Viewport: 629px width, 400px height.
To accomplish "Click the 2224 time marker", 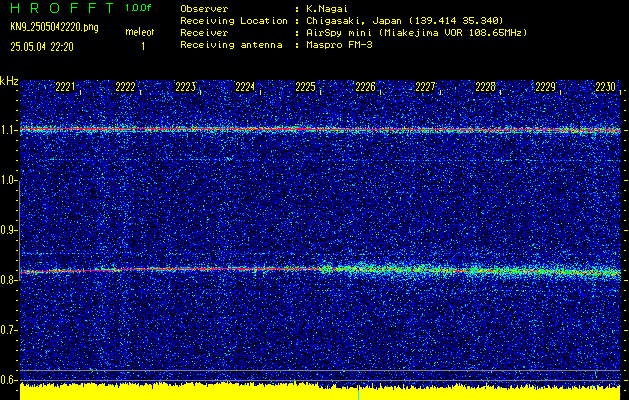I will click(245, 87).
